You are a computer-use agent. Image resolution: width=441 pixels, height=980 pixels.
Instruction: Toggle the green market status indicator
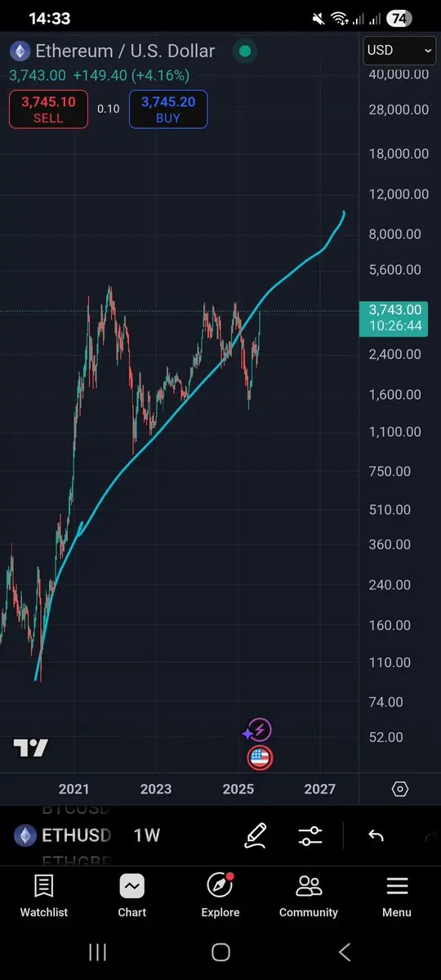pyautogui.click(x=245, y=51)
